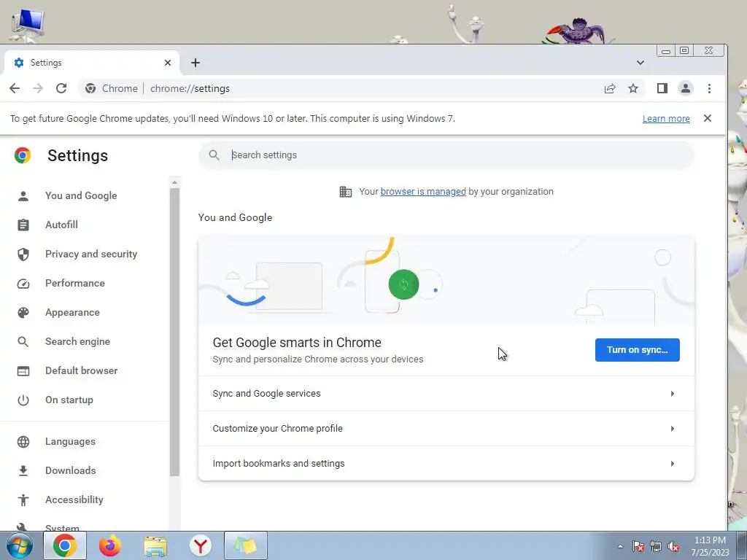Click the browser is managed link

point(423,192)
